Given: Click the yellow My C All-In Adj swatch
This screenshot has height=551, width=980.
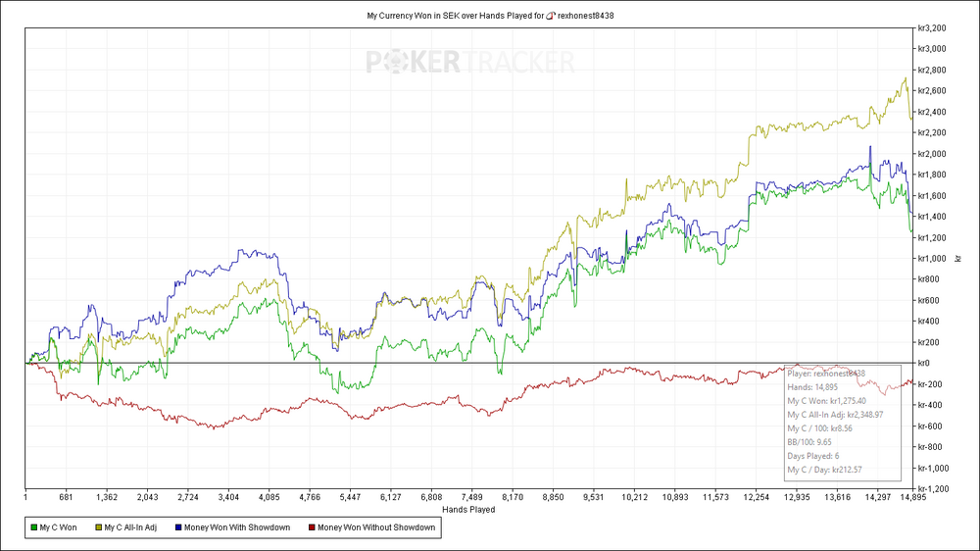Looking at the screenshot, I should point(98,527).
